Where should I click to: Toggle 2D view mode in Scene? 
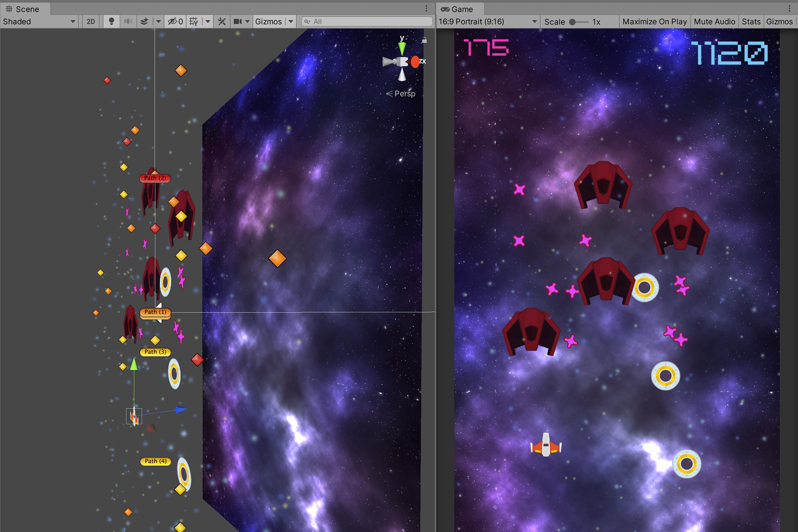91,21
